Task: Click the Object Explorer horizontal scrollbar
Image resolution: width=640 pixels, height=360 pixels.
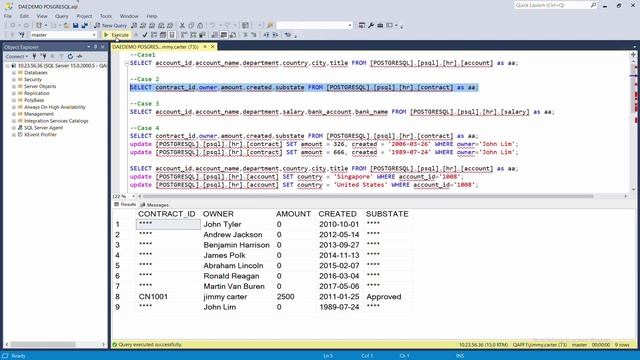Action: point(43,344)
